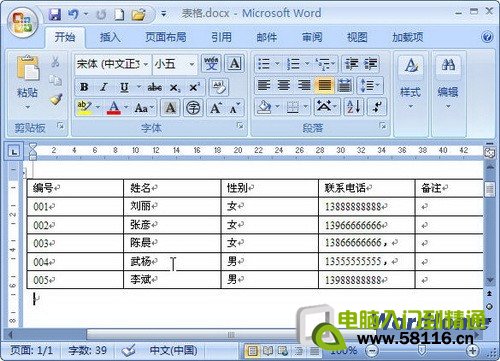This screenshot has width=500, height=361.
Task: Click the tab selector L box
Action: pyautogui.click(x=14, y=152)
